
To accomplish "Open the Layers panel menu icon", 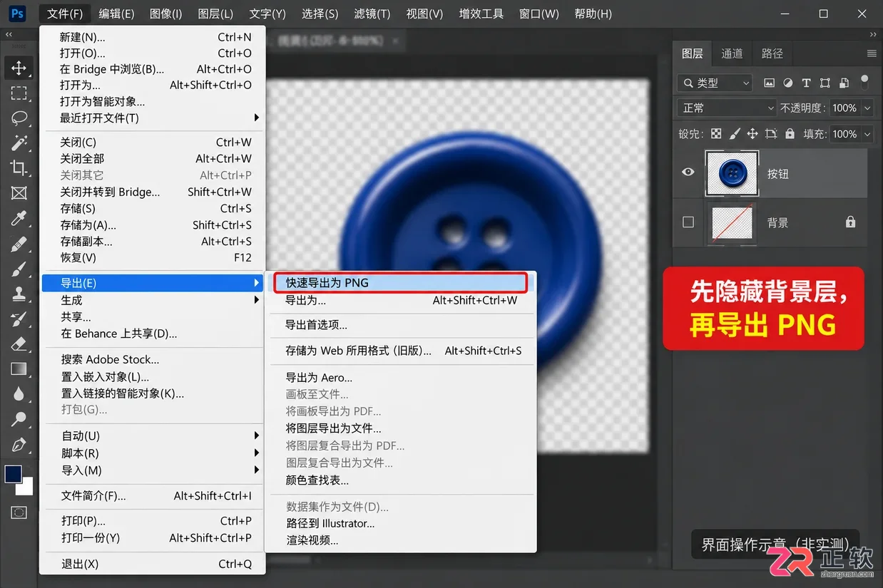I will click(x=872, y=53).
